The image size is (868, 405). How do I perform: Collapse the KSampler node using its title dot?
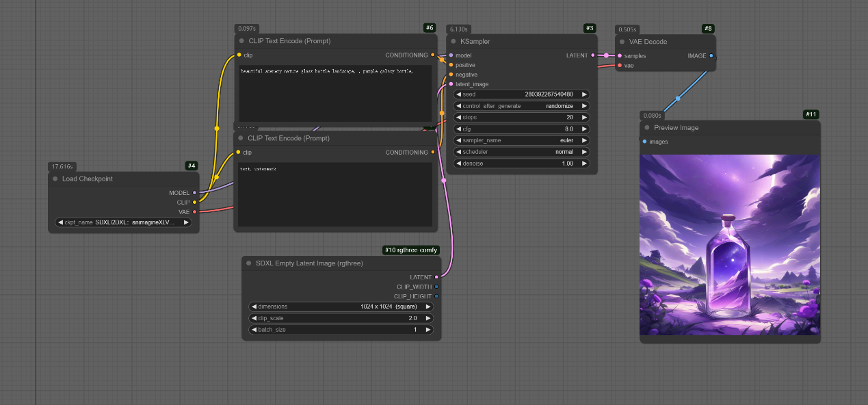(x=453, y=42)
